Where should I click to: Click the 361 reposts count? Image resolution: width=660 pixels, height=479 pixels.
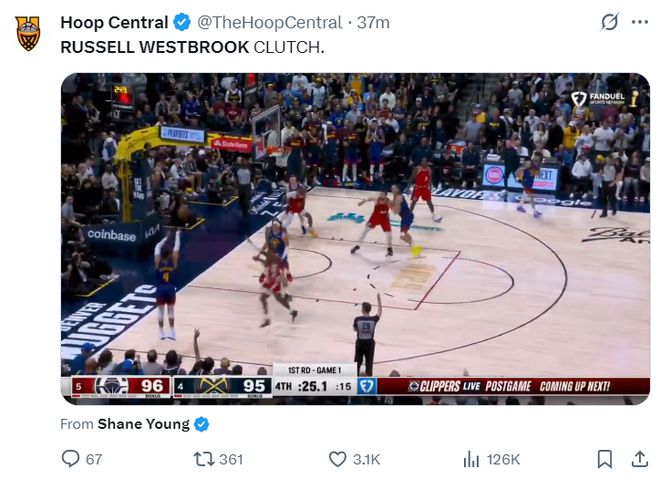(x=231, y=459)
